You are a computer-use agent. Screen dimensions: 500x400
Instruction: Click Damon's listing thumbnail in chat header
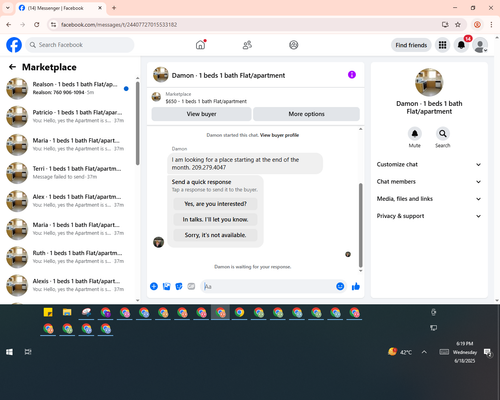(161, 75)
